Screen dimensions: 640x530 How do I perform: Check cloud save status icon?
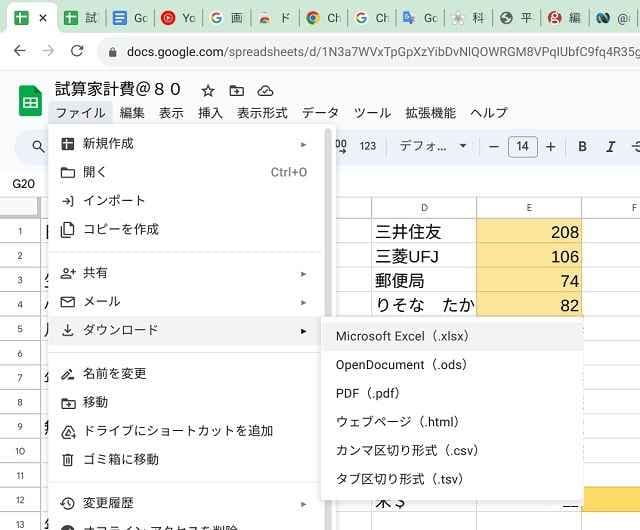(265, 90)
